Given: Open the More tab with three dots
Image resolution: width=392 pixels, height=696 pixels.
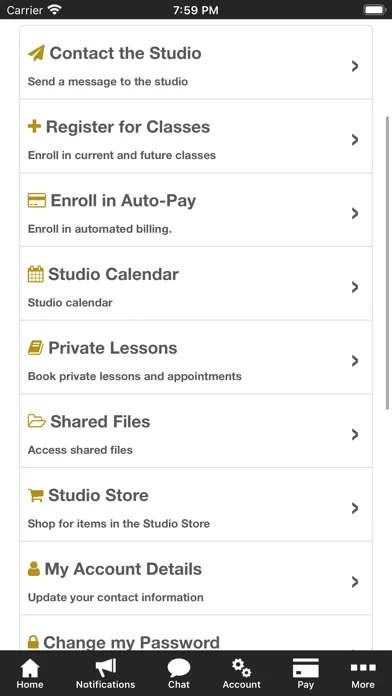Looking at the screenshot, I should tap(363, 674).
